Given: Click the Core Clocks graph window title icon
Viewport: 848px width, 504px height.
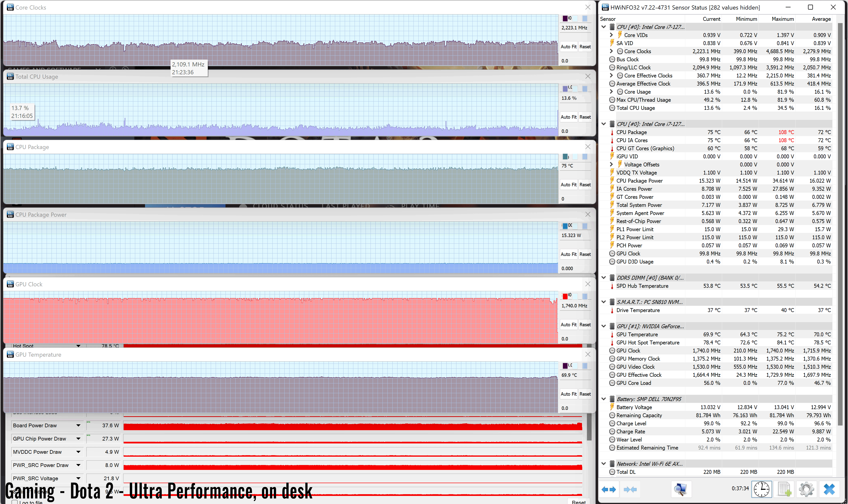Looking at the screenshot, I should point(10,7).
